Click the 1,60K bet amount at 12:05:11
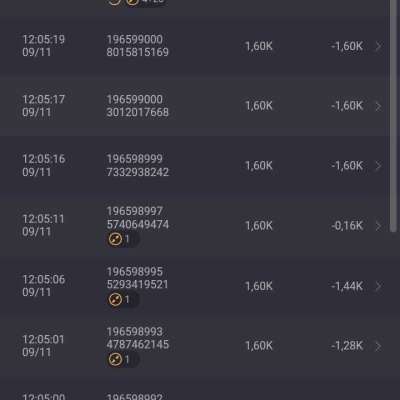The width and height of the screenshot is (400, 400). point(259,226)
